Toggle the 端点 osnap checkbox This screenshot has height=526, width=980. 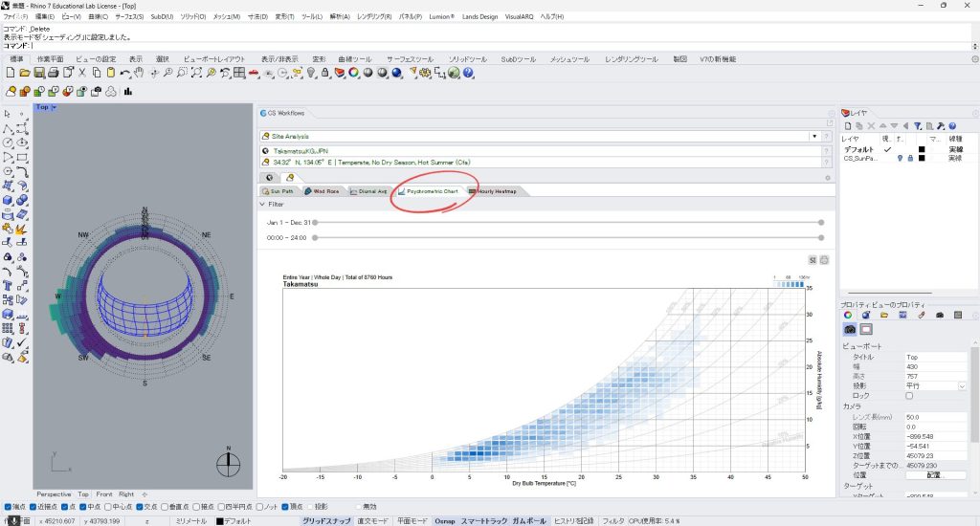pos(8,506)
